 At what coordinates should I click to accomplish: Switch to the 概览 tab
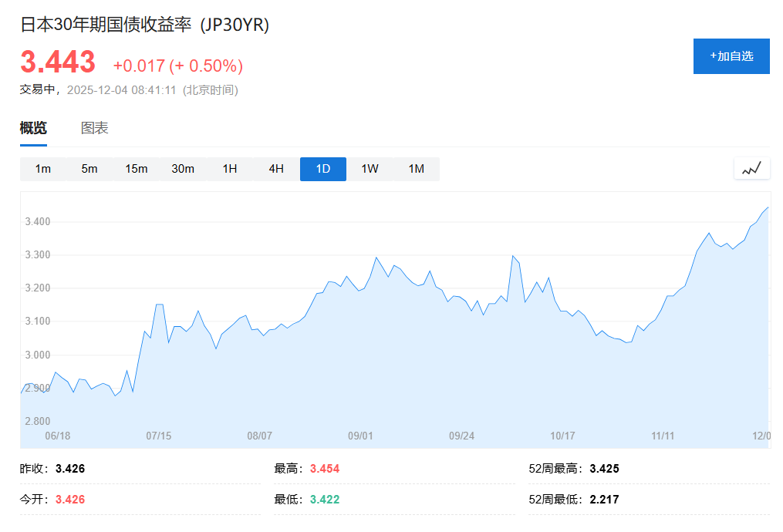pos(32,127)
